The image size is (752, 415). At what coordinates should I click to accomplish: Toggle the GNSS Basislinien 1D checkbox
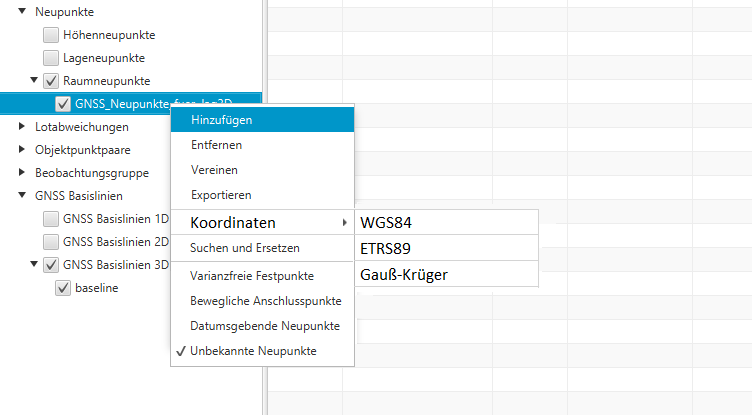point(51,218)
